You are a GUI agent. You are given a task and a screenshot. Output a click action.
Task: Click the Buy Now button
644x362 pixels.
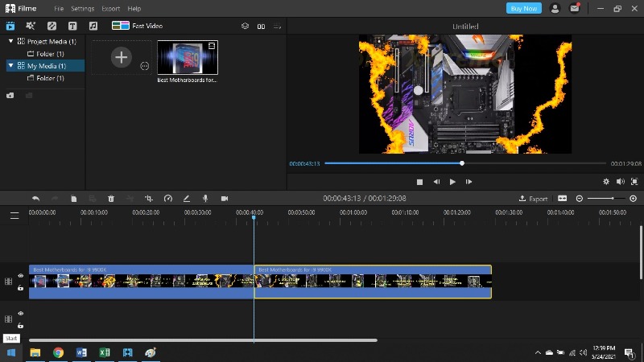click(x=524, y=8)
